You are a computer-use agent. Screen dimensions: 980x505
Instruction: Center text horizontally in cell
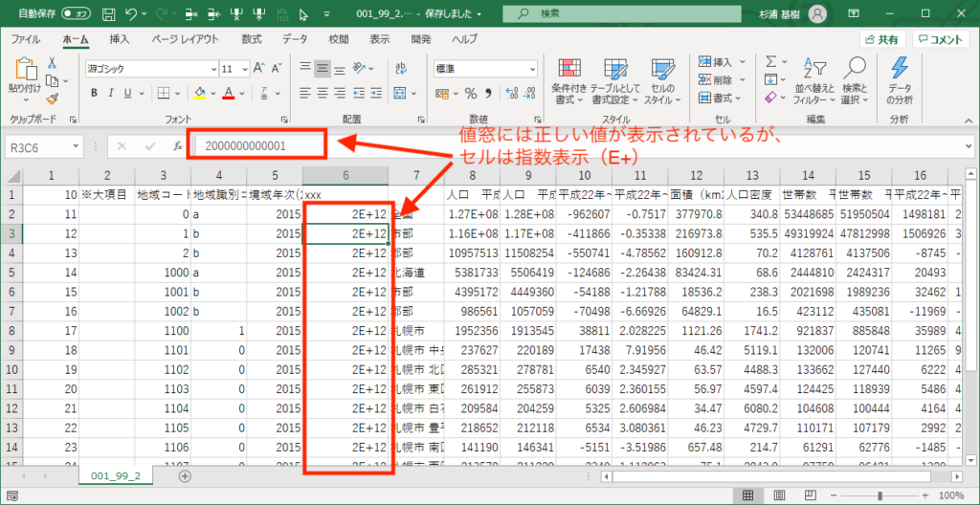(322, 93)
